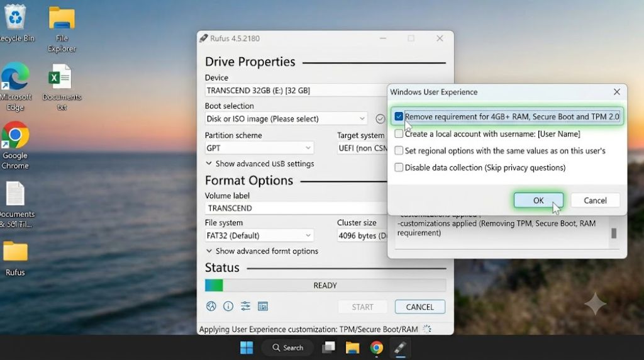This screenshot has height=360, width=644.
Task: Open the Target system UEFI dropdown
Action: [x=362, y=148]
